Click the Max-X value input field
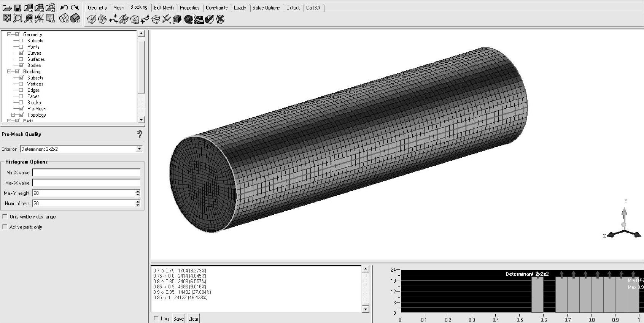644x323 pixels. 86,183
